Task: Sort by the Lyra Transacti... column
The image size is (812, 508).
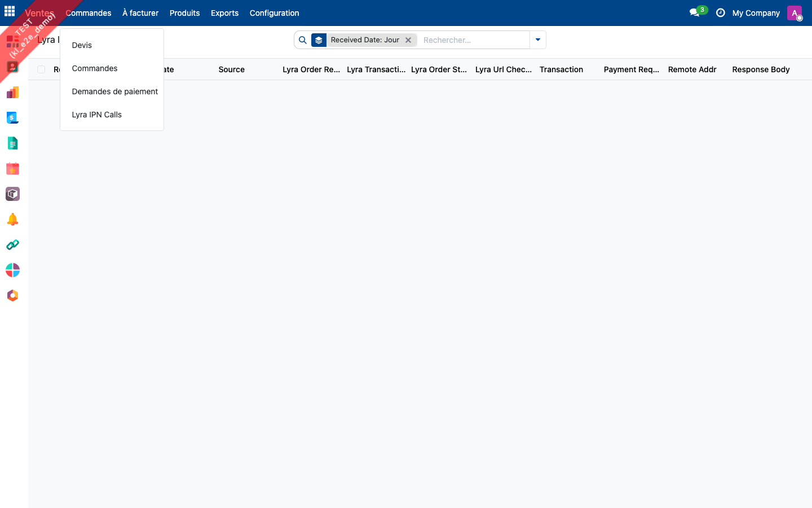Action: [376, 69]
